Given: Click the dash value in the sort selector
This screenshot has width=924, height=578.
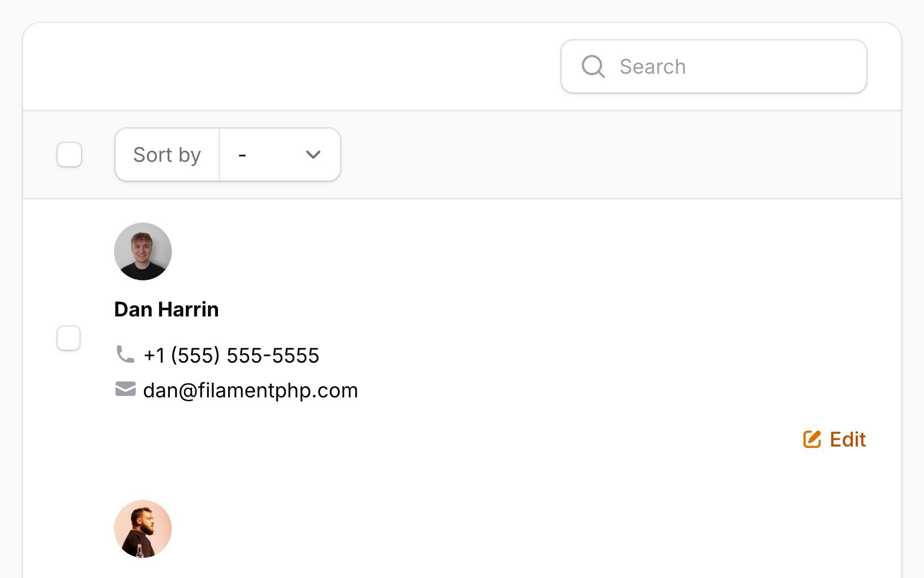Looking at the screenshot, I should pyautogui.click(x=242, y=155).
